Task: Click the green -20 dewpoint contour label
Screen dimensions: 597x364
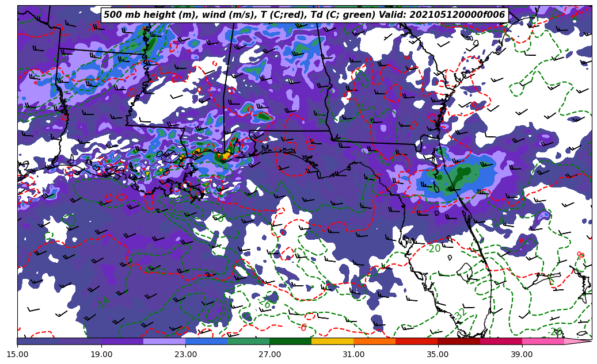Action: click(434, 249)
